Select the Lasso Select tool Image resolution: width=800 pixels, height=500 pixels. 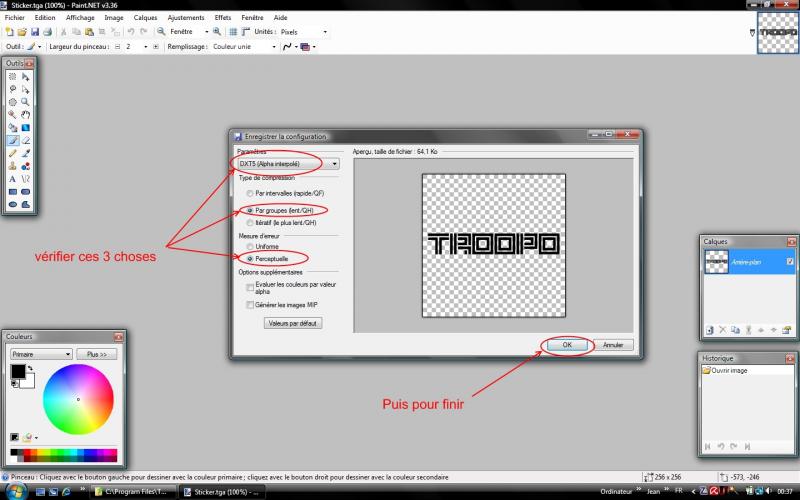(x=13, y=89)
